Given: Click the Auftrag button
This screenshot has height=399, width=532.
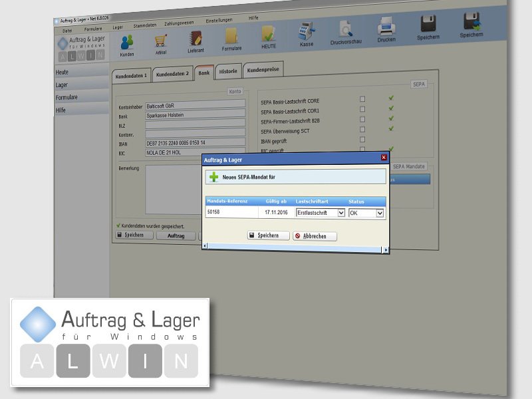Looking at the screenshot, I should [x=176, y=236].
